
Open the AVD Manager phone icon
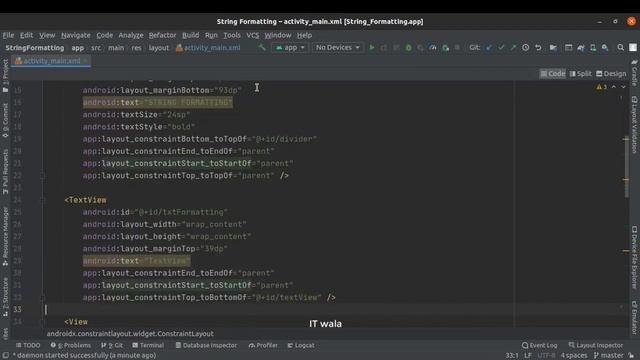point(593,48)
